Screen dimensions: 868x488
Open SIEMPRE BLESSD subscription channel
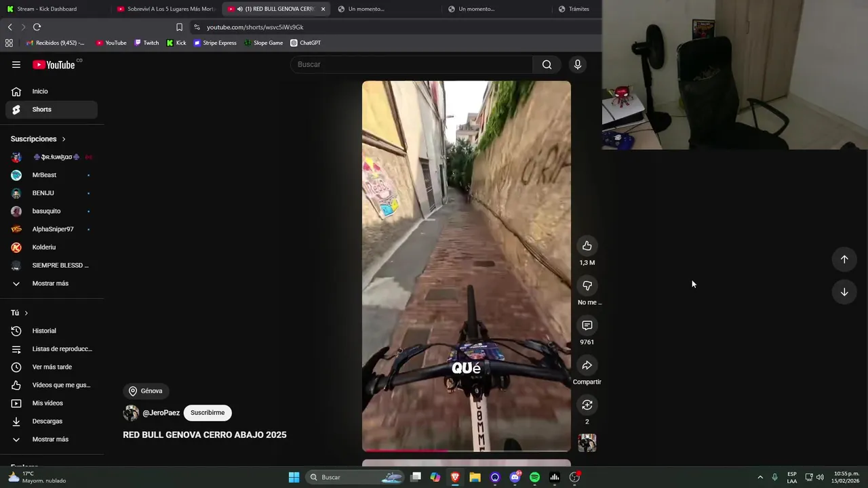tap(51, 265)
